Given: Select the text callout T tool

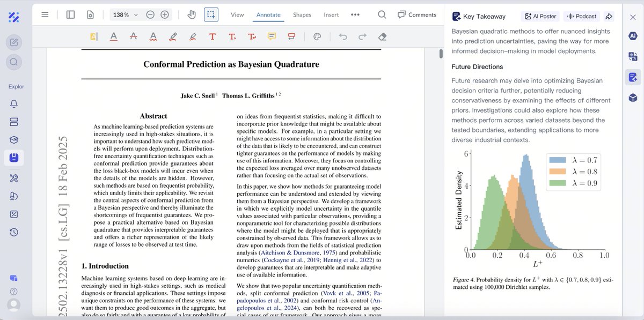Looking at the screenshot, I should pos(252,37).
